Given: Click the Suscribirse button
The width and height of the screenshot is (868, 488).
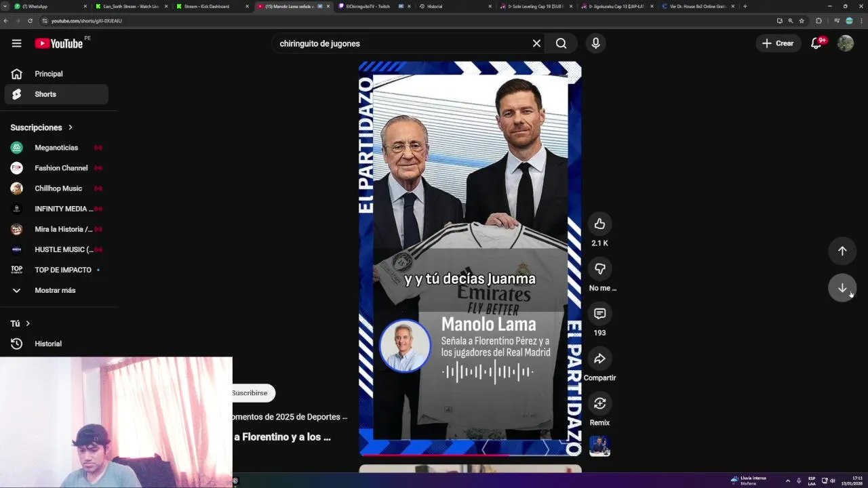Looking at the screenshot, I should click(252, 393).
